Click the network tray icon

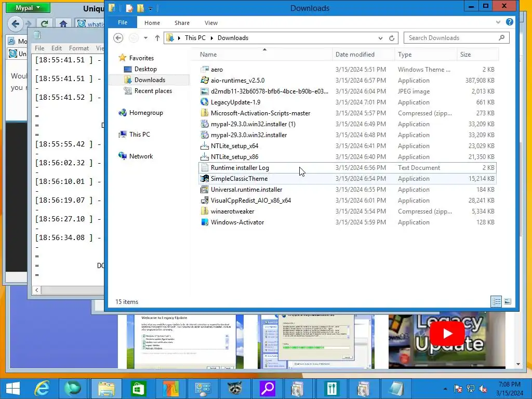[x=471, y=389]
